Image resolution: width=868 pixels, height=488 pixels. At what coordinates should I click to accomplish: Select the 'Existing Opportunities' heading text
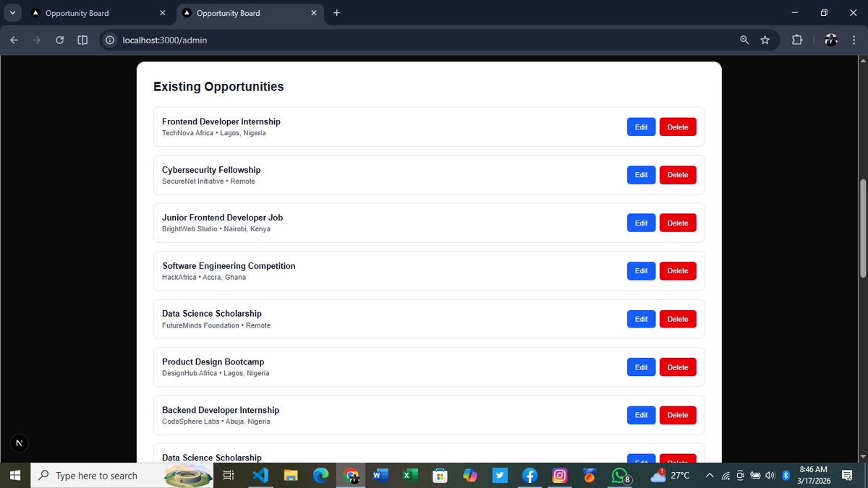[218, 87]
